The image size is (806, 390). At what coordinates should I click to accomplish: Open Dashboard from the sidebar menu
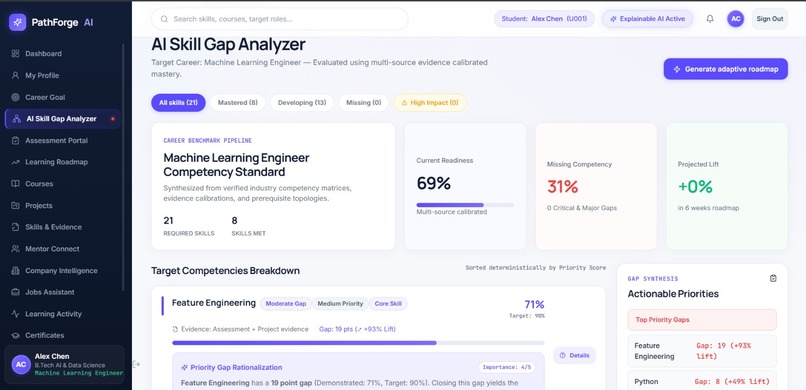click(x=63, y=53)
